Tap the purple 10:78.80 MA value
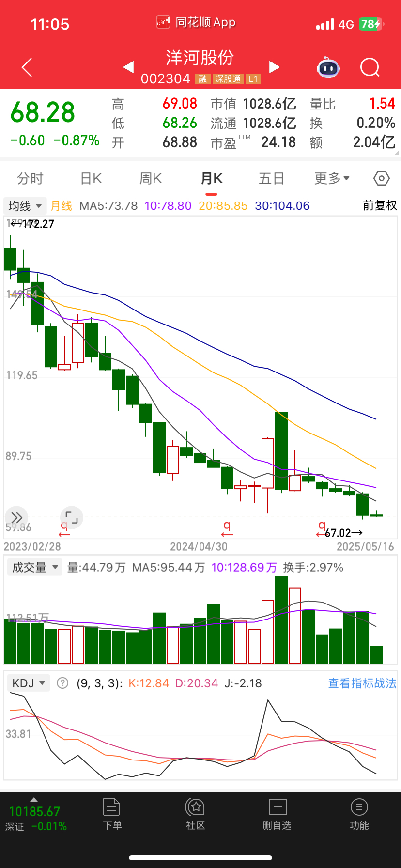Image resolution: width=401 pixels, height=868 pixels. click(x=168, y=206)
